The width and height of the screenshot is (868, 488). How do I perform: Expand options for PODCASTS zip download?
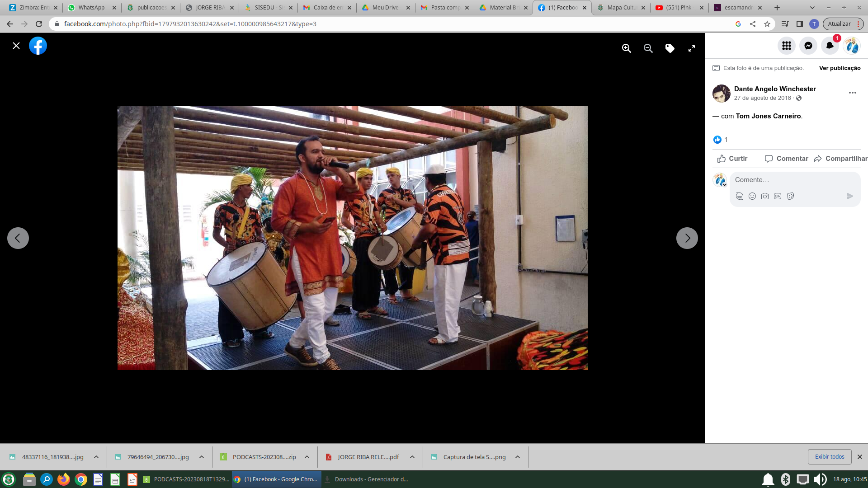(307, 457)
